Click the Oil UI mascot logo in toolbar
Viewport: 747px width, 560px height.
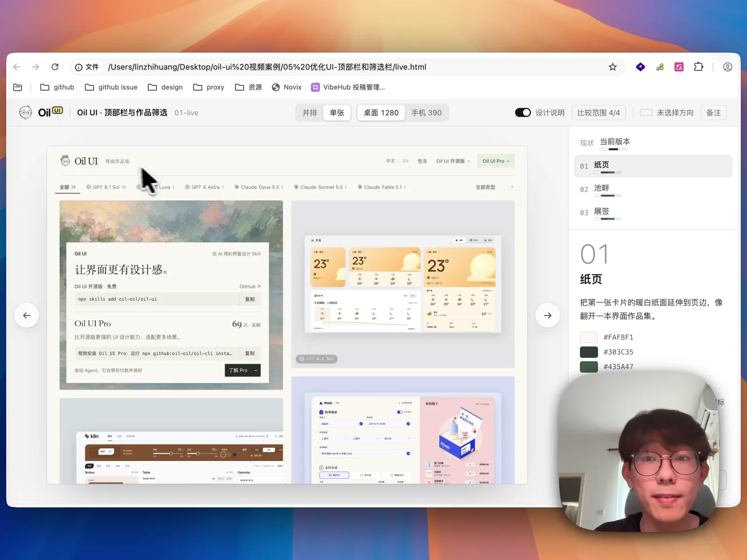pyautogui.click(x=26, y=112)
